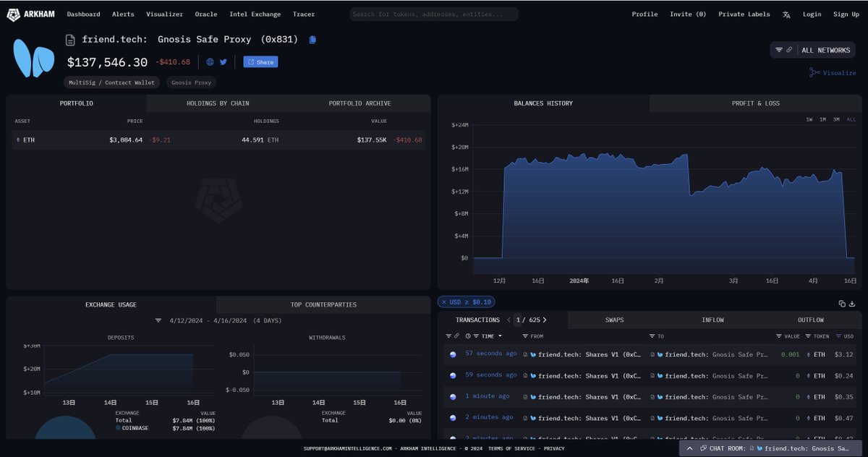Switch to the HOLDINGS BY CHAIN tab
868x457 pixels.
coord(218,103)
